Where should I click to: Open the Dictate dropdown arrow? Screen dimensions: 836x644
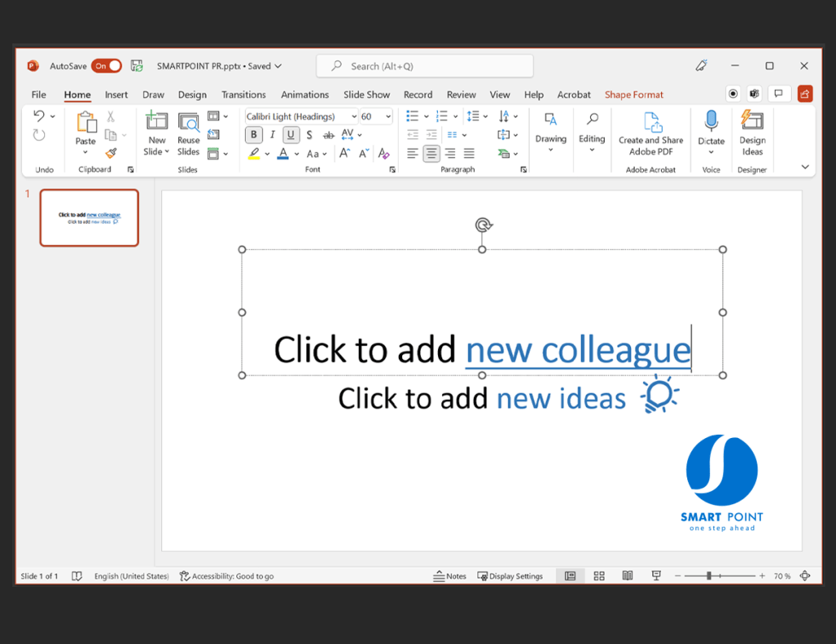711,152
